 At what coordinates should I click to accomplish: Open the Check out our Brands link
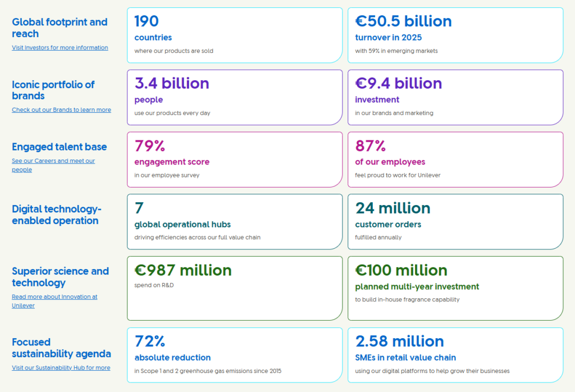[x=61, y=110]
